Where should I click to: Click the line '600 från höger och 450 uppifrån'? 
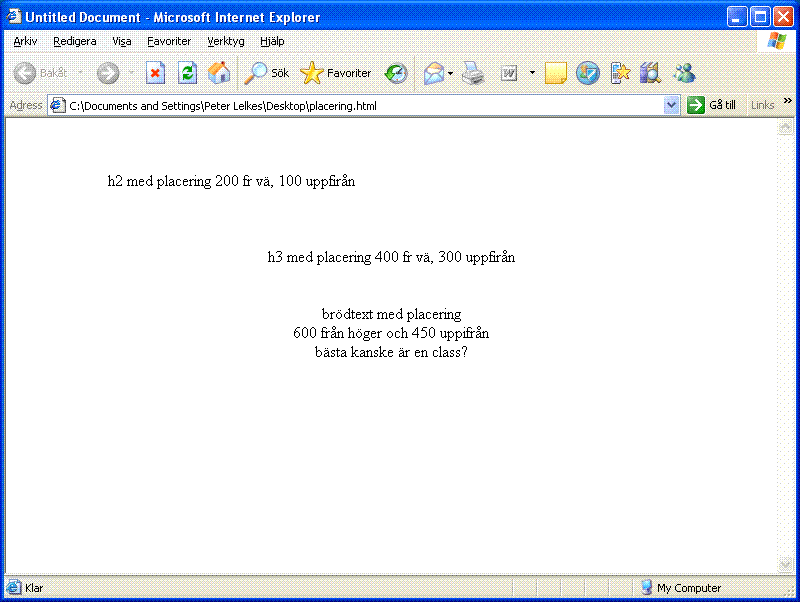coord(391,333)
